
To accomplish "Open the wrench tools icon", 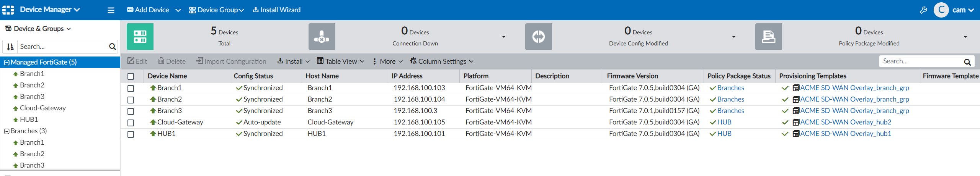I will coord(923,10).
